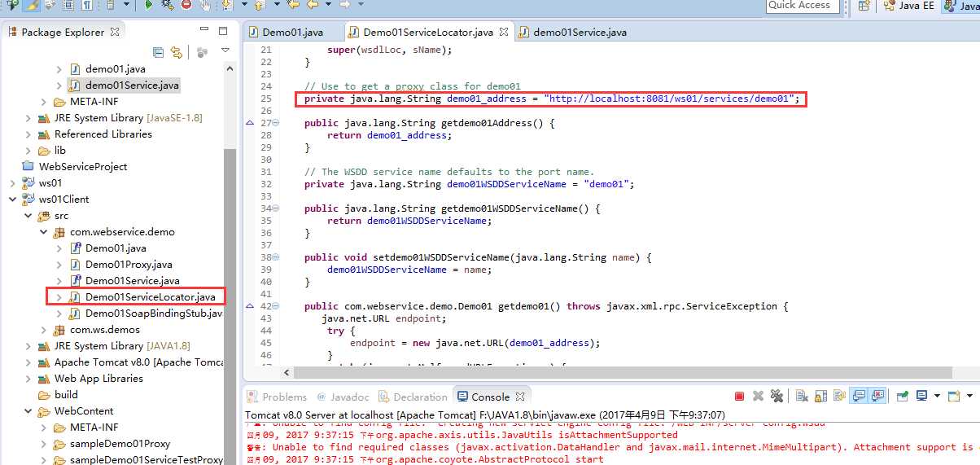Image resolution: width=980 pixels, height=465 pixels.
Task: Open the Package Explorer view menu
Action: (225, 51)
